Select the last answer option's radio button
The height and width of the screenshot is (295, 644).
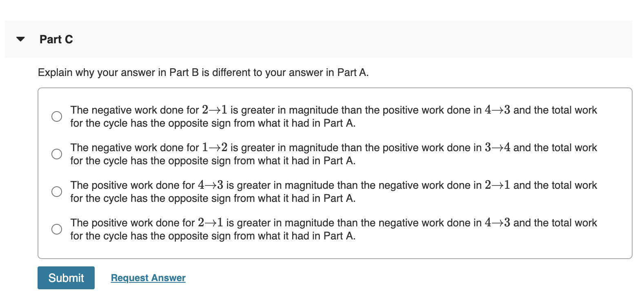(x=56, y=229)
